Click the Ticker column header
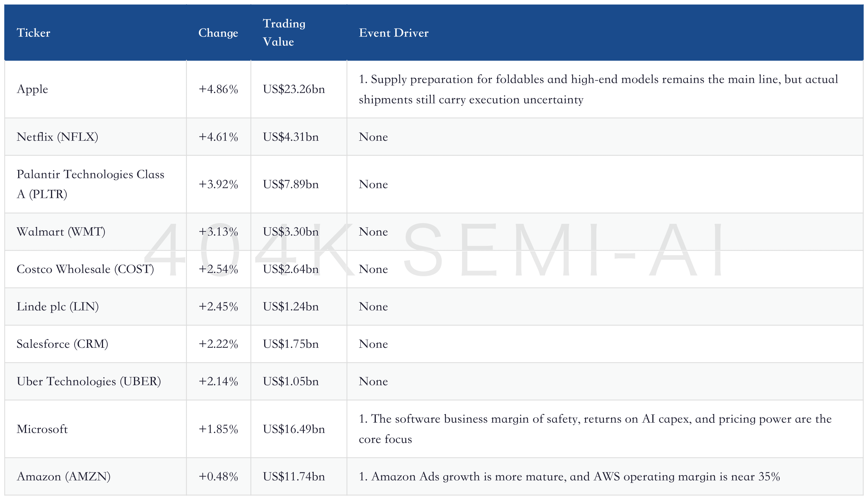 coord(34,33)
